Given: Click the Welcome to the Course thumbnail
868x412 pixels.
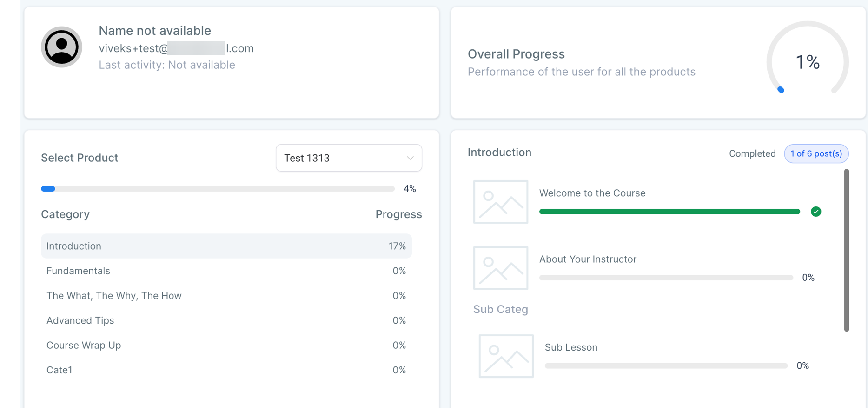Looking at the screenshot, I should (500, 202).
